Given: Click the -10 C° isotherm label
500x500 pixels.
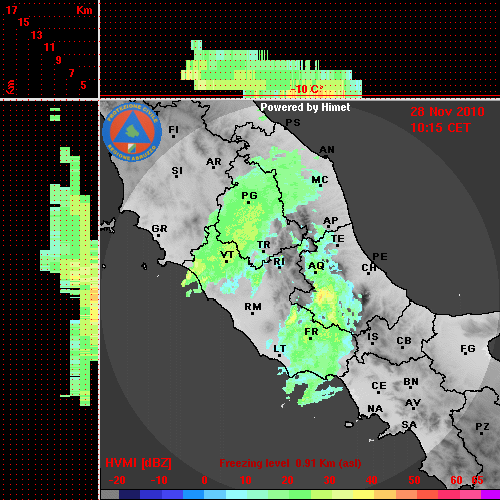Looking at the screenshot, I should (x=306, y=89).
